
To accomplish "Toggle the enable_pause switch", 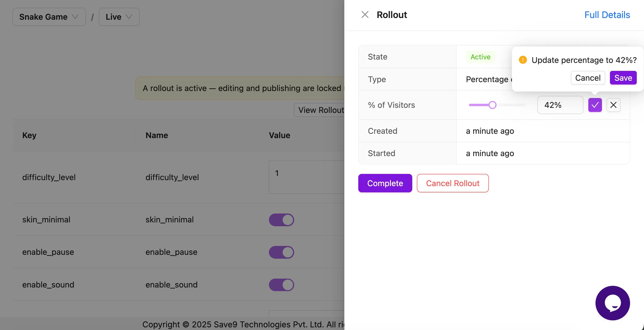I will coord(281,252).
